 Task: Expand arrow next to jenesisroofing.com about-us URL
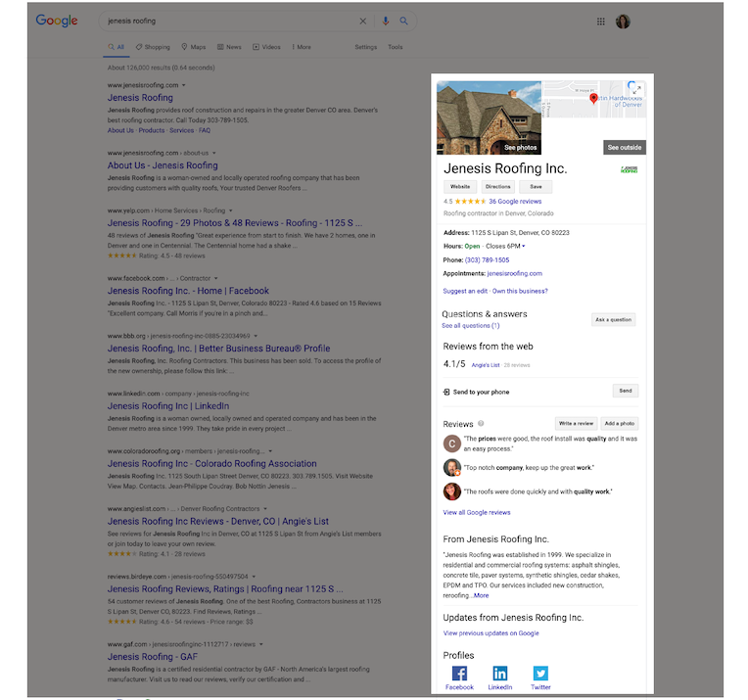point(214,153)
